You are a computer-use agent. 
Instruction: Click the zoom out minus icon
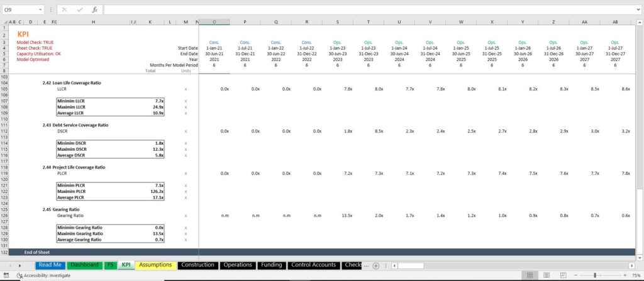576,275
